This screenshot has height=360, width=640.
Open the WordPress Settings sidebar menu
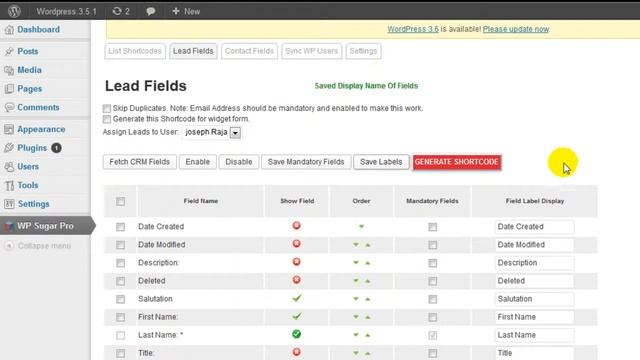[x=33, y=204]
